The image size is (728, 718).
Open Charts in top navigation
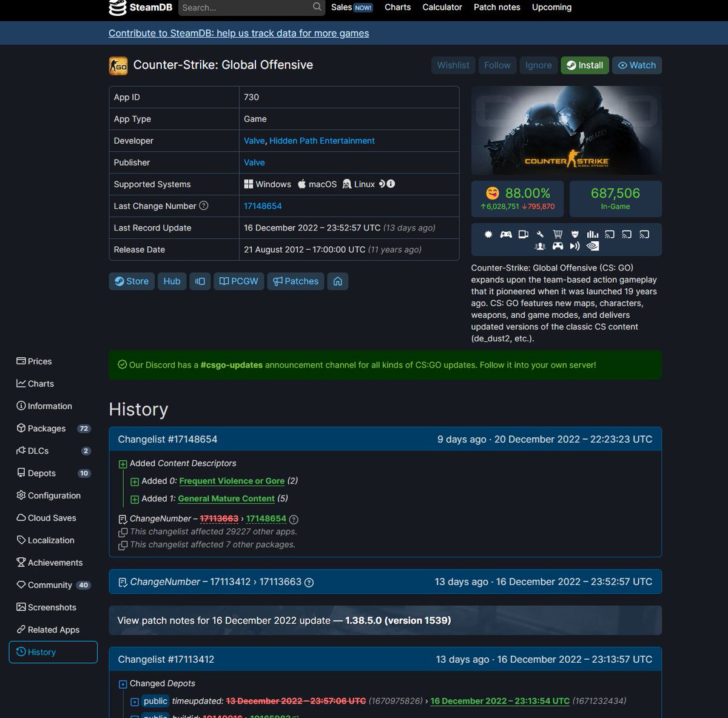coord(397,7)
